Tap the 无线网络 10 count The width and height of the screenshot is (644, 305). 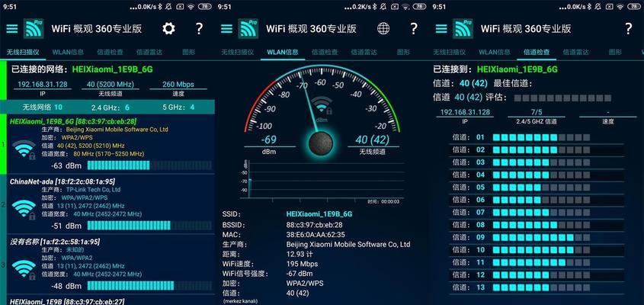click(43, 107)
